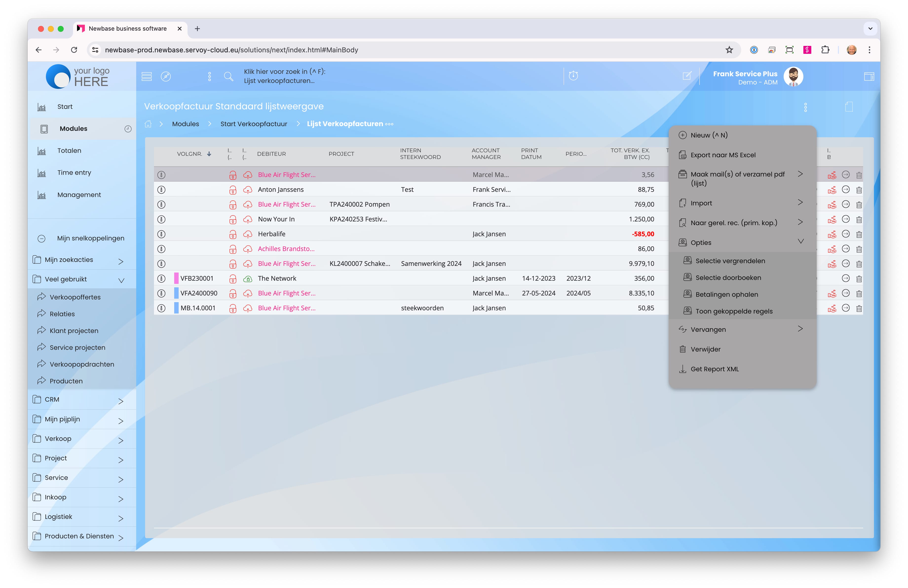Open the timer clock icon in header
Image resolution: width=908 pixels, height=588 pixels.
(x=573, y=76)
